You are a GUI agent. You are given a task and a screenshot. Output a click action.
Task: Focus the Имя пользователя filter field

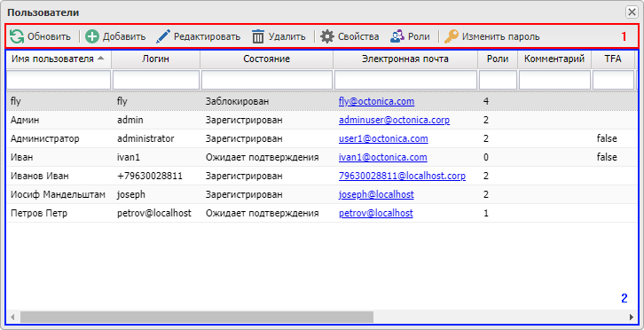click(59, 80)
